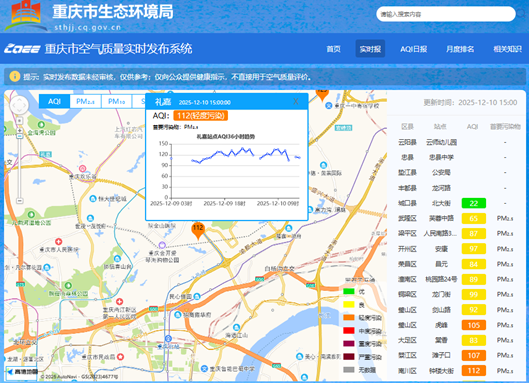Viewport: 529px width, 383px height.
Task: Click the gray 无数据 legend swatch
Action: tap(349, 370)
